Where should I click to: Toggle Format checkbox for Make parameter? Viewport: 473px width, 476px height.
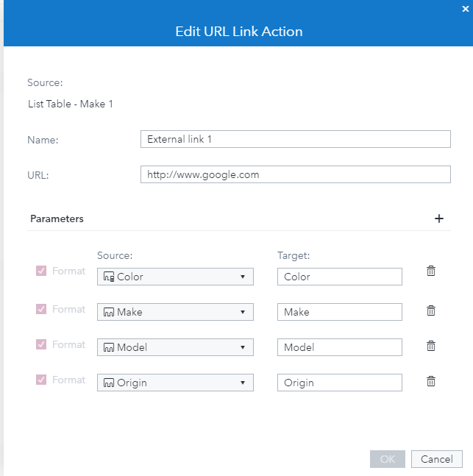[41, 310]
